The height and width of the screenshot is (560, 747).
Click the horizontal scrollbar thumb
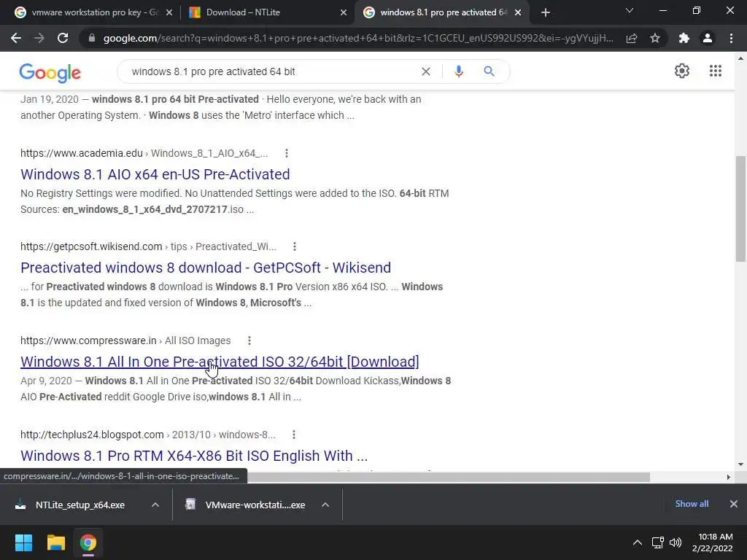(448, 477)
